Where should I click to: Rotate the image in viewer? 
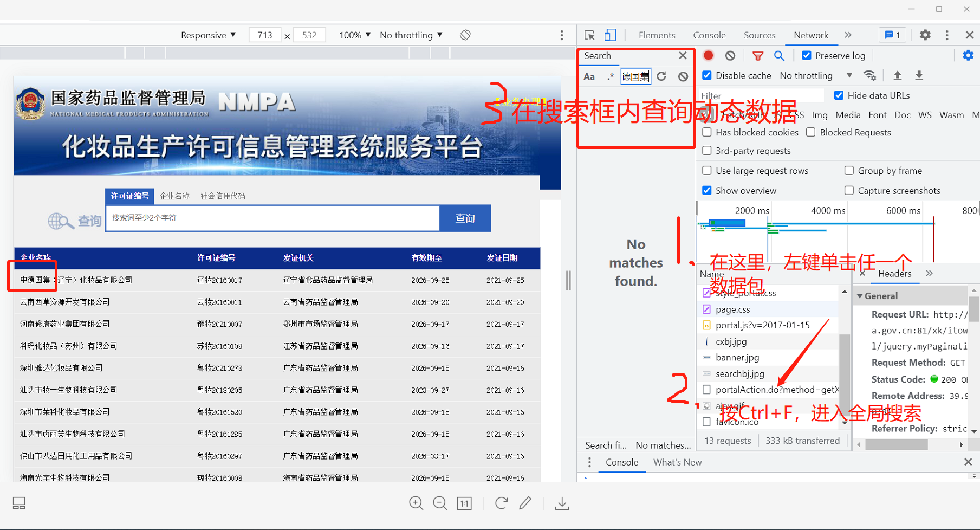tap(501, 503)
